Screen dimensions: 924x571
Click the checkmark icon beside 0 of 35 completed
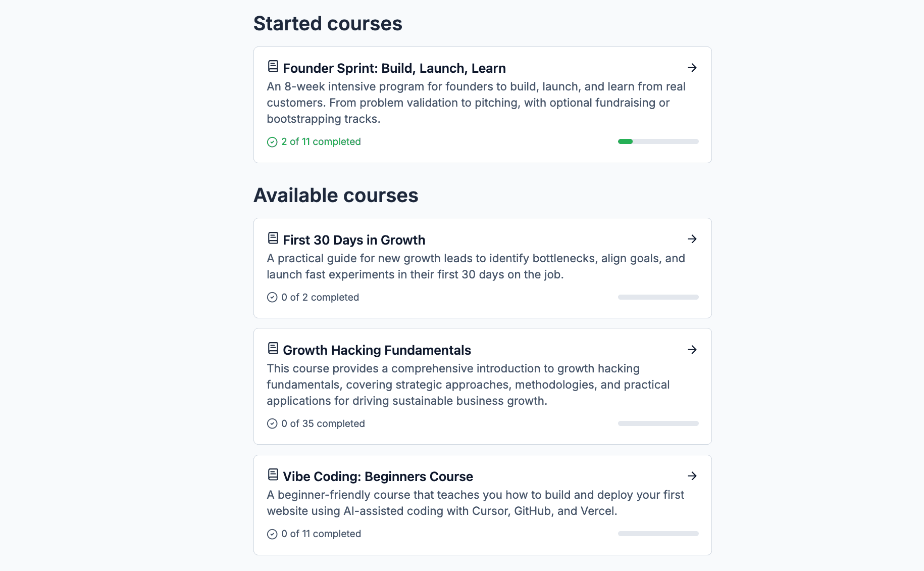tap(272, 423)
